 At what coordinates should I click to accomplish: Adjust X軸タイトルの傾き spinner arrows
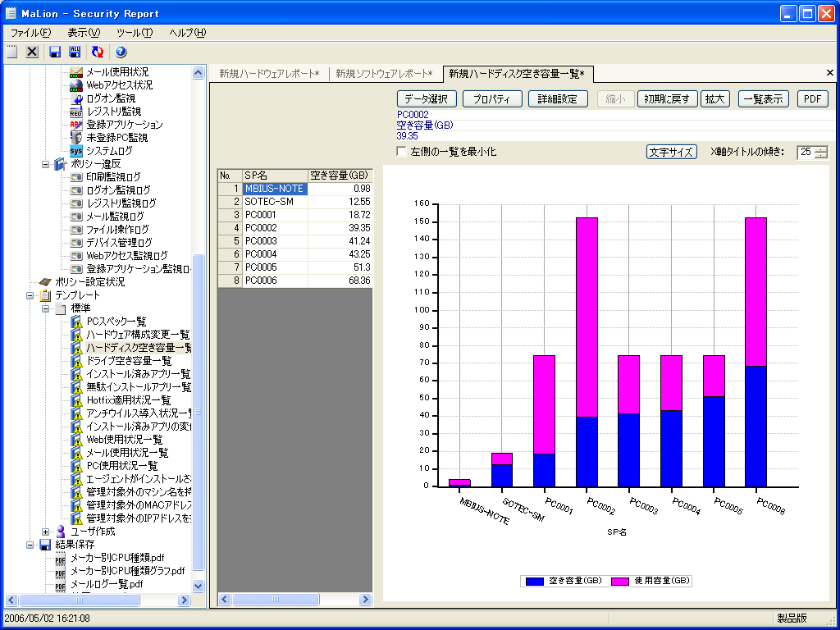pyautogui.click(x=821, y=152)
